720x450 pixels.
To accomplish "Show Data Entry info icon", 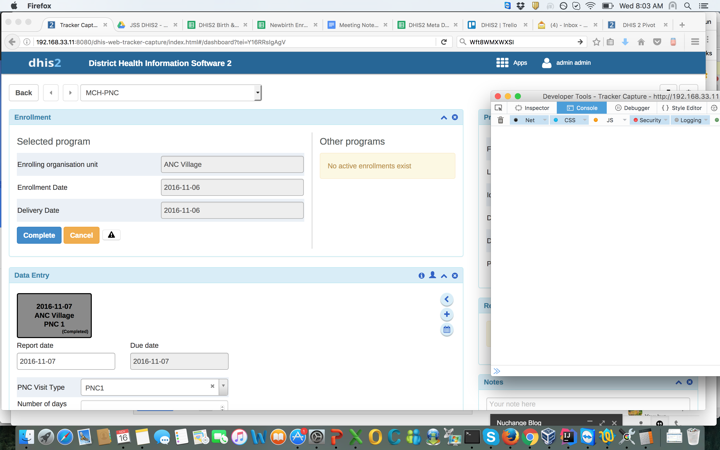I will coord(422,276).
